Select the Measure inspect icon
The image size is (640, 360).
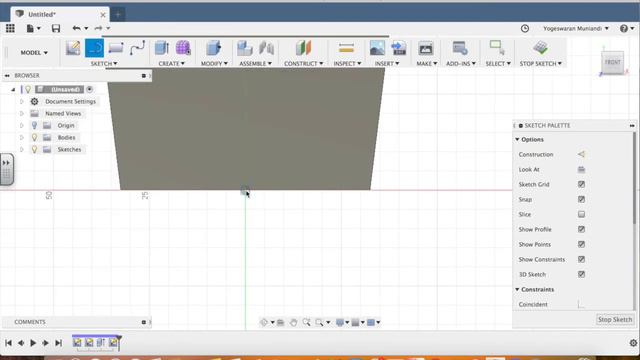click(x=346, y=48)
